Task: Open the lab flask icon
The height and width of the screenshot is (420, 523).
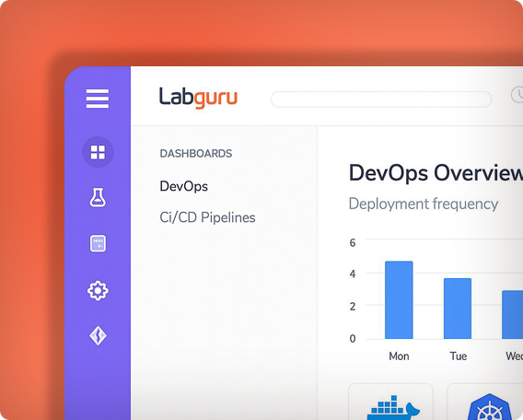Action: [x=98, y=197]
